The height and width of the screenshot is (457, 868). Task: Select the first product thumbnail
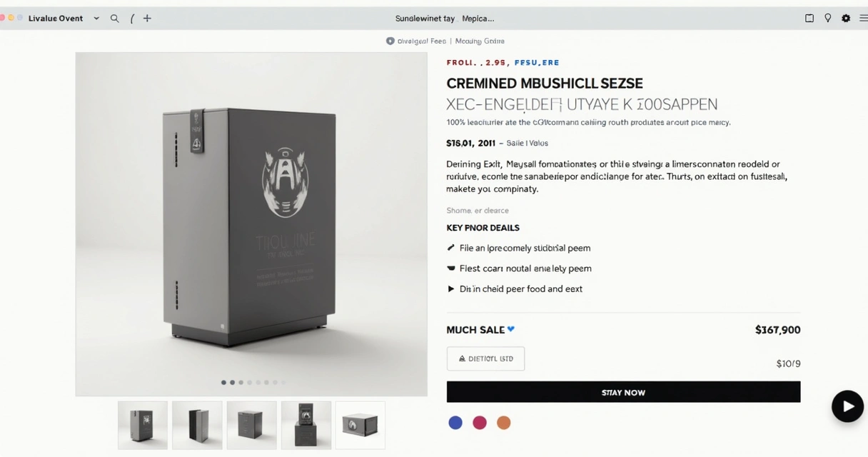pos(143,425)
